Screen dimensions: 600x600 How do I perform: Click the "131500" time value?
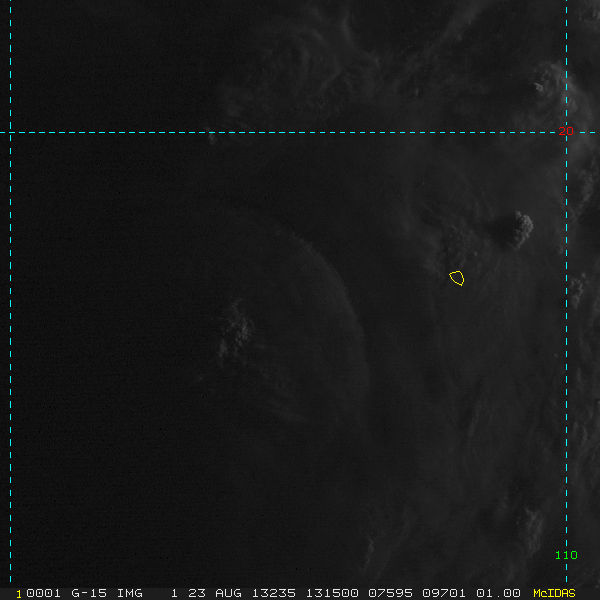332,593
